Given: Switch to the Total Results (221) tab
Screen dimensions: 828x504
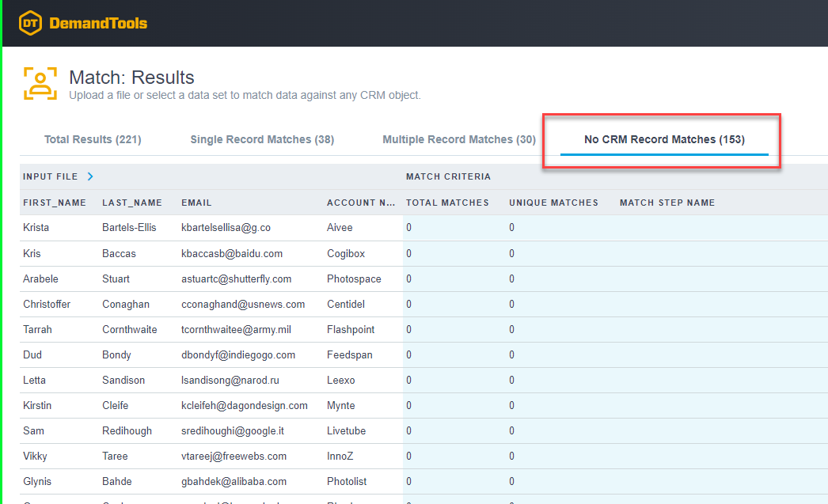Looking at the screenshot, I should coord(93,139).
